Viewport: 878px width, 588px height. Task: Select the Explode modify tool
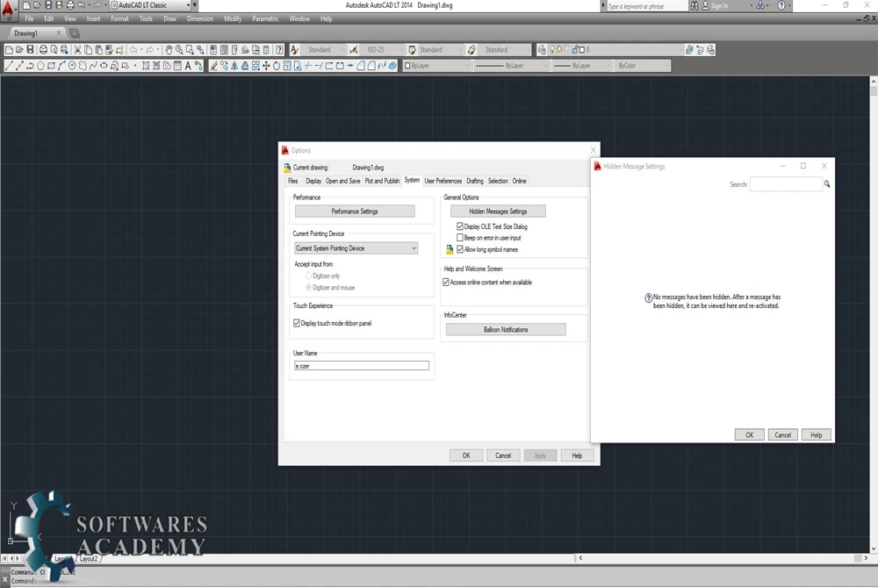pos(392,66)
